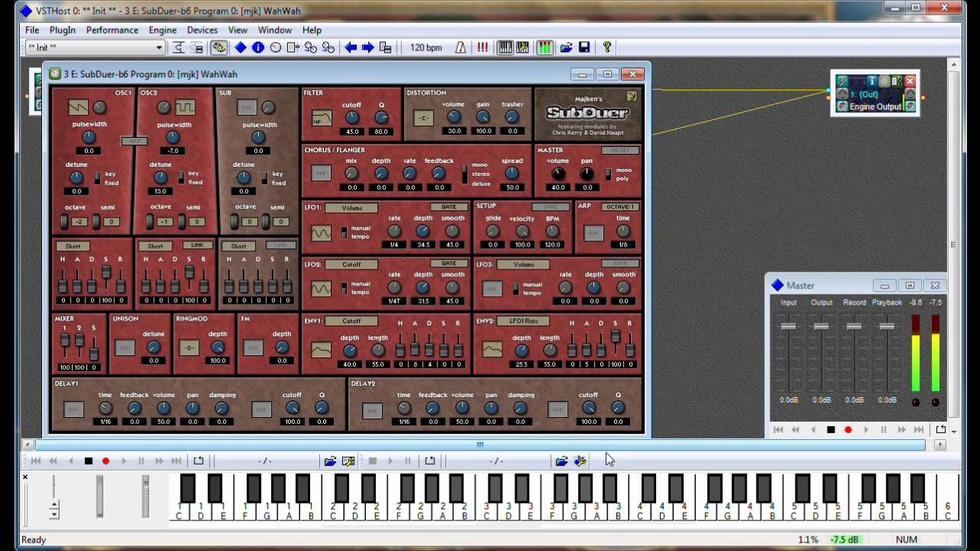Select the OSC1 sawtooth waveform icon
The image size is (980, 551).
click(x=78, y=107)
